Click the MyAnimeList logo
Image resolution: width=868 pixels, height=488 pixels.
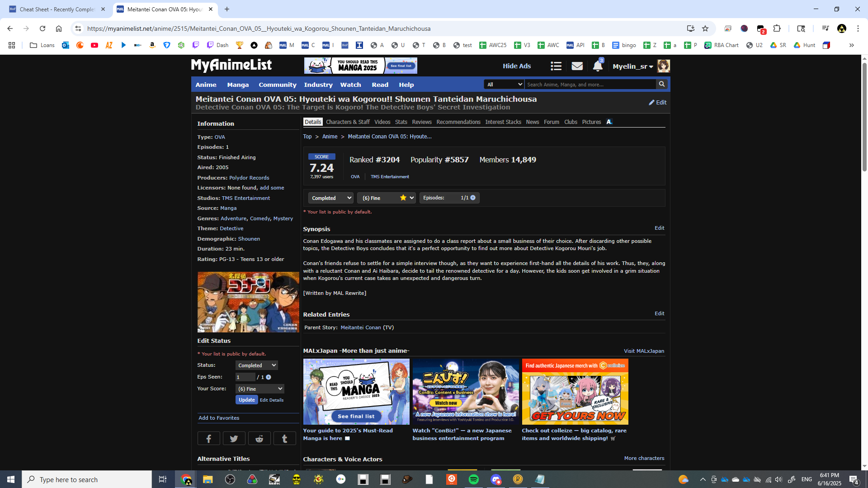point(231,66)
